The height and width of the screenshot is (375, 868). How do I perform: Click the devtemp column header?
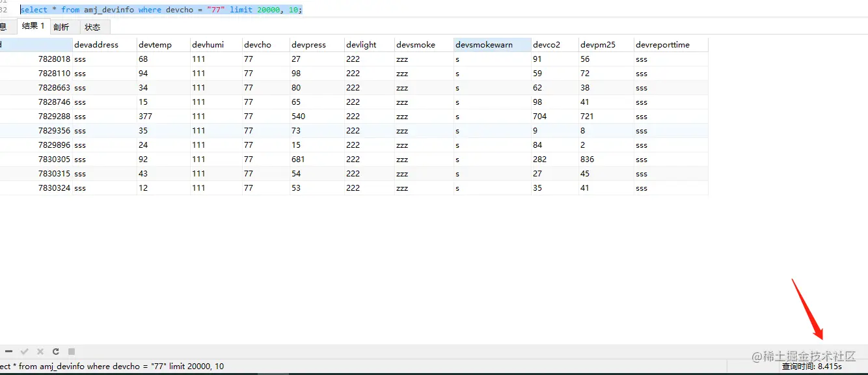[x=163, y=45]
